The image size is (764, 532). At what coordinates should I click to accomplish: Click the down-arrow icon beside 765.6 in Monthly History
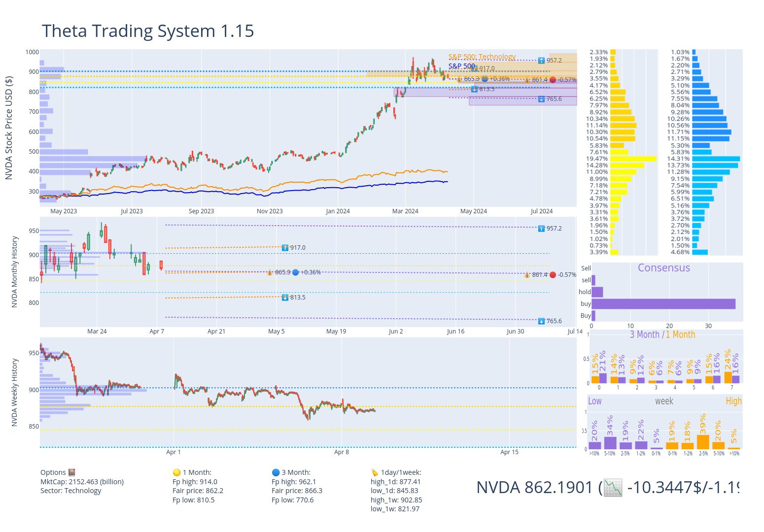tap(541, 321)
